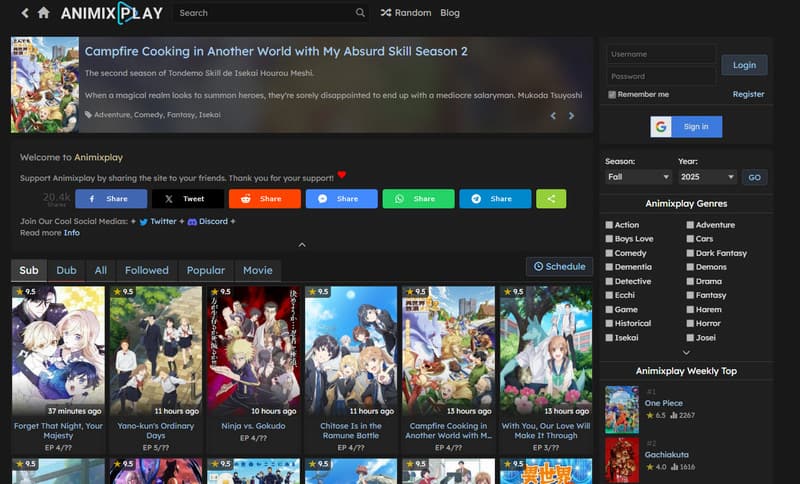
Task: Check the Ecchi genre box
Action: click(x=609, y=295)
